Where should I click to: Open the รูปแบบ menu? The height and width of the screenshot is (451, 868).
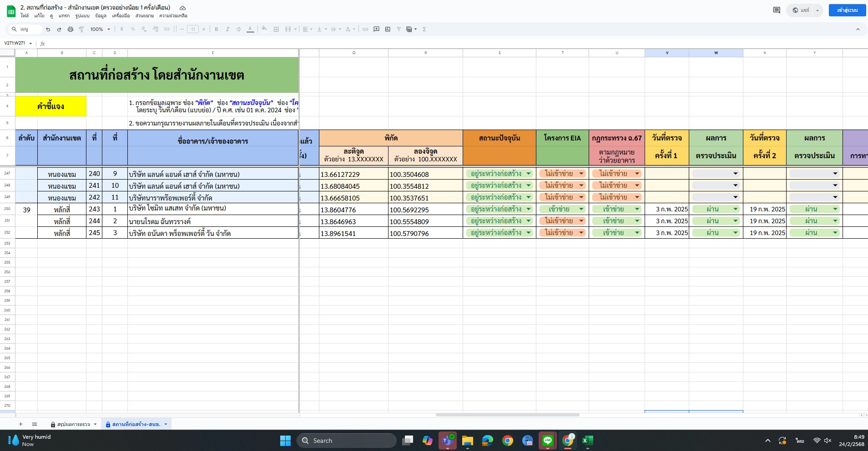82,15
